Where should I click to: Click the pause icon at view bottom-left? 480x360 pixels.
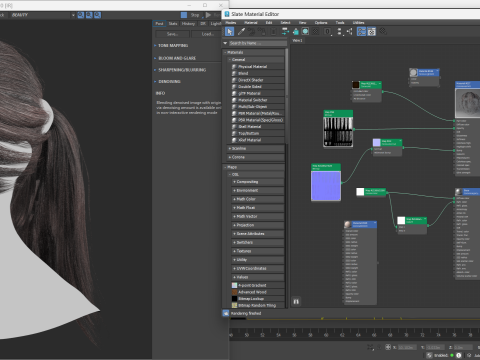(296, 302)
